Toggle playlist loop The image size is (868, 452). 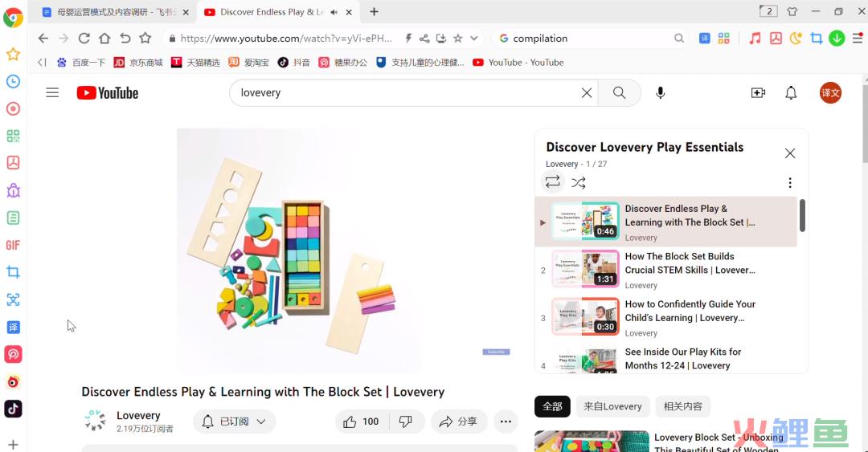tap(552, 182)
